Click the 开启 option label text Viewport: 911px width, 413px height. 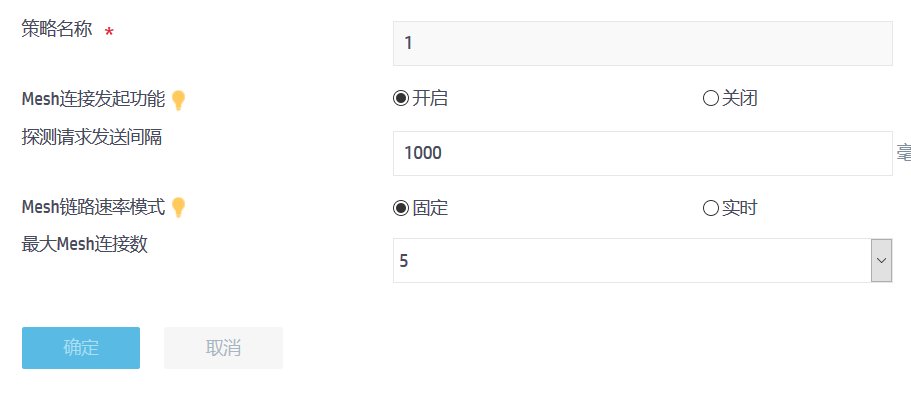coord(430,98)
